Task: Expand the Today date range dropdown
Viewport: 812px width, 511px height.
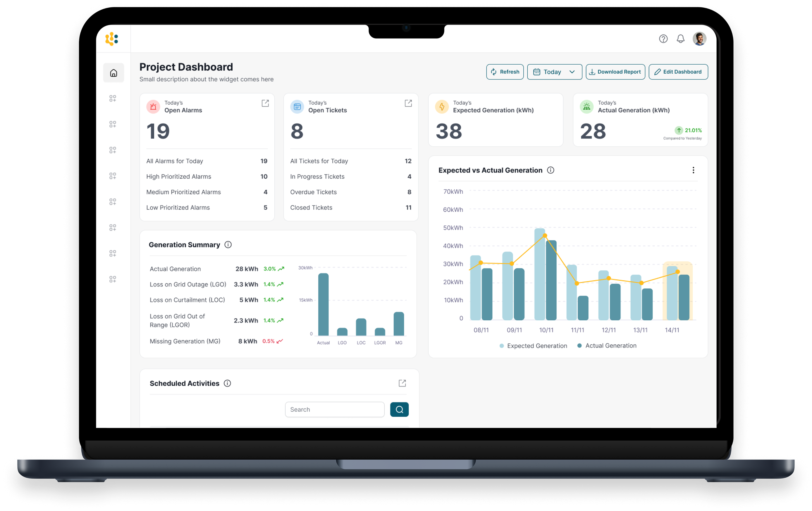Action: coord(554,72)
